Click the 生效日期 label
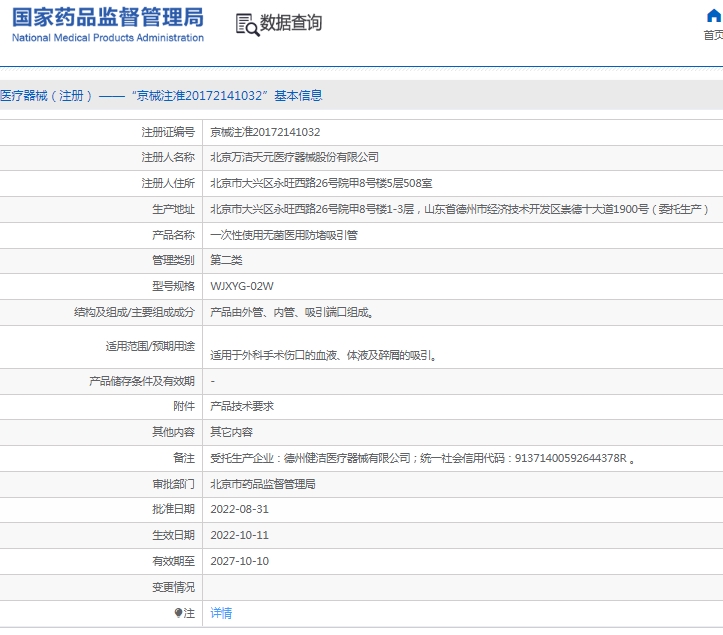Screen dimensions: 723x635 [174, 535]
